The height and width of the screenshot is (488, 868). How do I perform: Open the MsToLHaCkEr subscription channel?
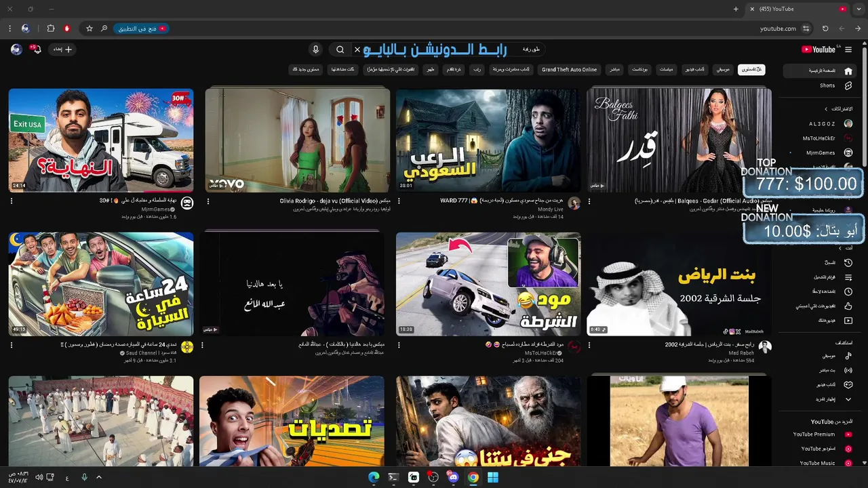(821, 138)
